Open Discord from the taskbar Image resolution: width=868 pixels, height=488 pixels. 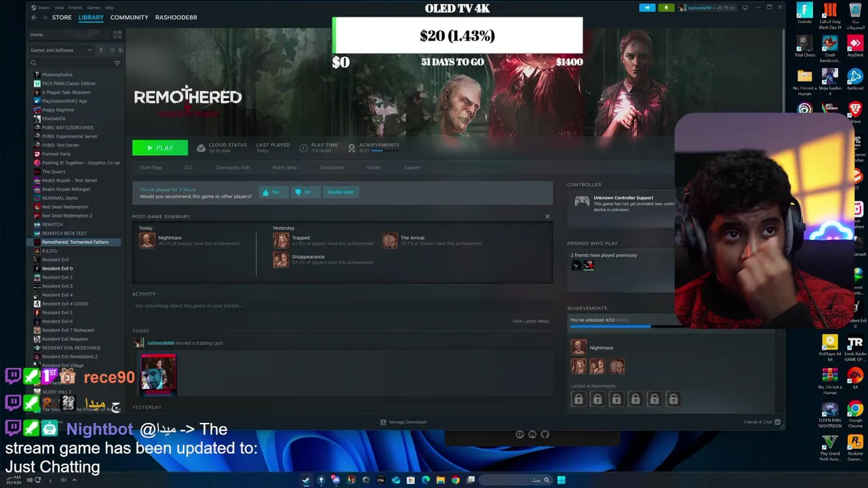tap(336, 480)
